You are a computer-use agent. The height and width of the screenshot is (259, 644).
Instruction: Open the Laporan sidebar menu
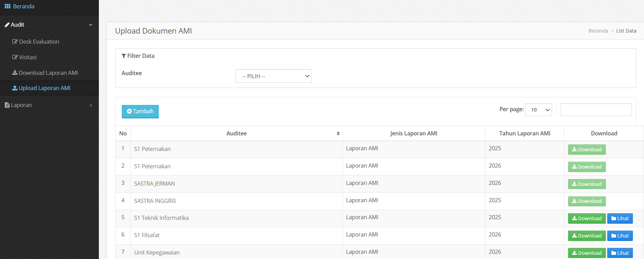[49, 105]
